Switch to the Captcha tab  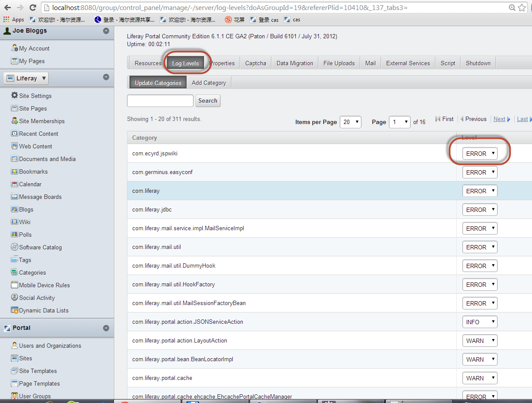click(x=256, y=63)
